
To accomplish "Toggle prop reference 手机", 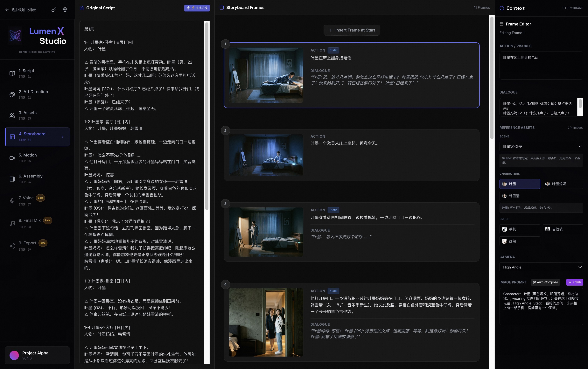I will tap(520, 229).
